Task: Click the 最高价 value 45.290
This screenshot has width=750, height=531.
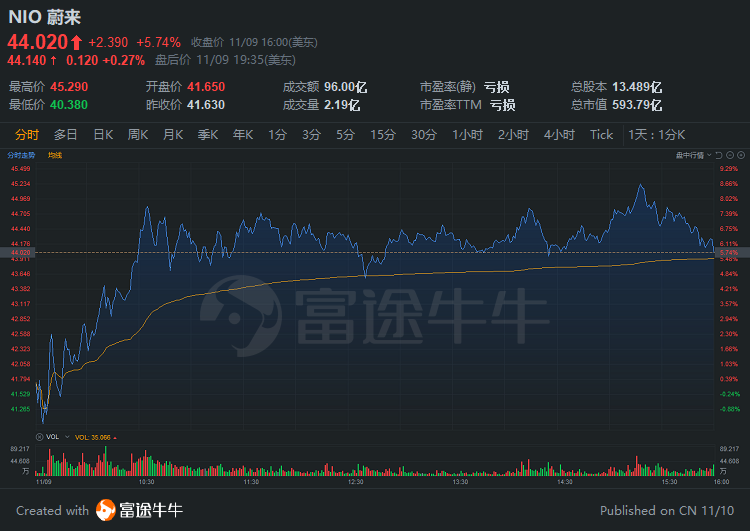Action: pos(69,87)
